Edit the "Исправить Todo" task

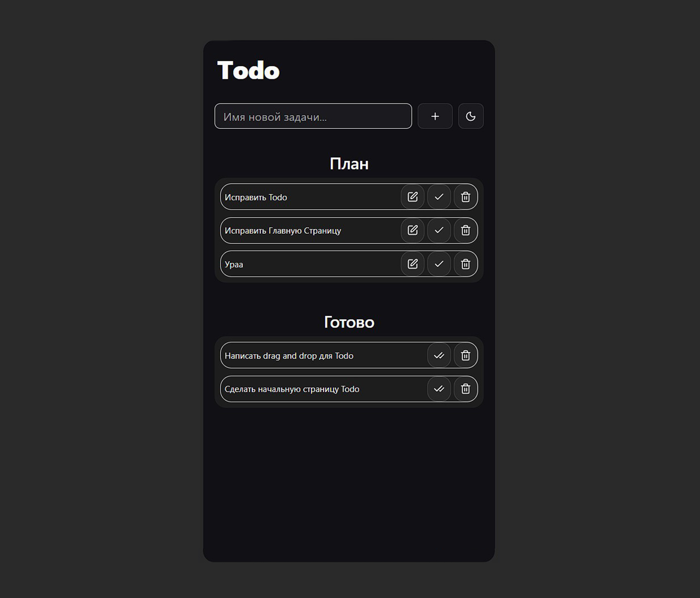[x=413, y=197]
